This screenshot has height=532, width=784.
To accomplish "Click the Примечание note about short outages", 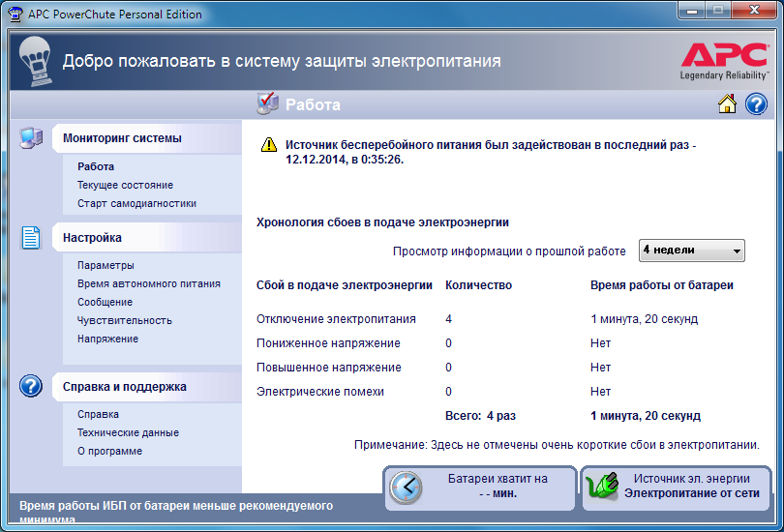I will point(557,445).
